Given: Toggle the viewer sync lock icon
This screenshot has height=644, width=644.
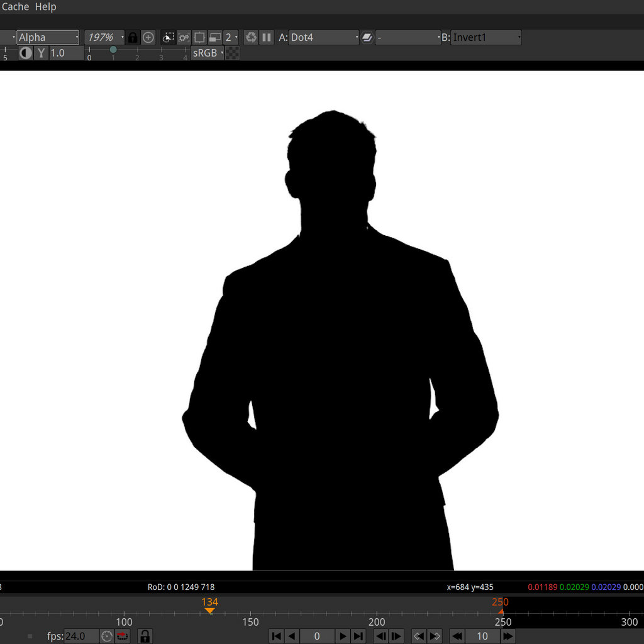Looking at the screenshot, I should click(x=133, y=38).
